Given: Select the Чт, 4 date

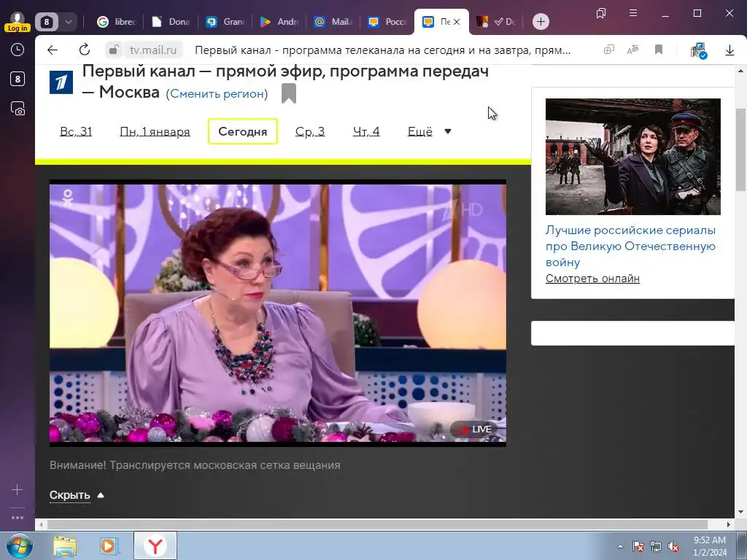Looking at the screenshot, I should [x=366, y=131].
